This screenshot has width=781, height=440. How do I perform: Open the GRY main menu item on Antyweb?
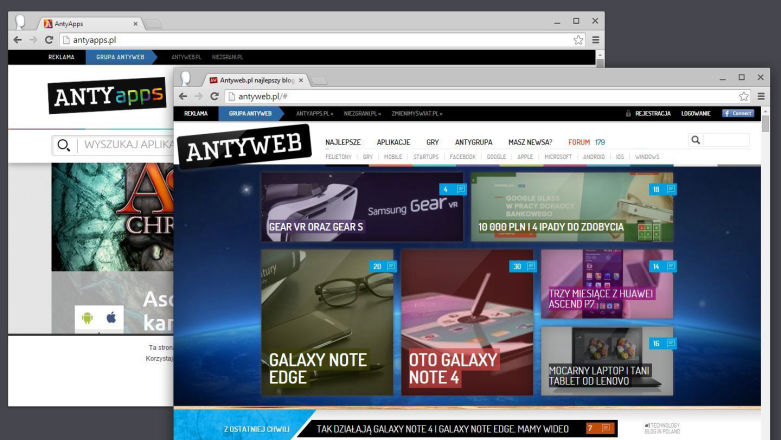(x=432, y=142)
